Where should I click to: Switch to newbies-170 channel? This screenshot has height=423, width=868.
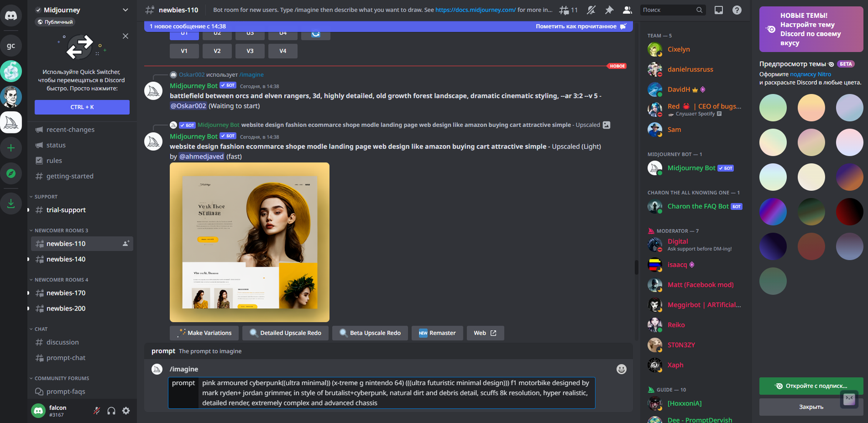point(82,293)
